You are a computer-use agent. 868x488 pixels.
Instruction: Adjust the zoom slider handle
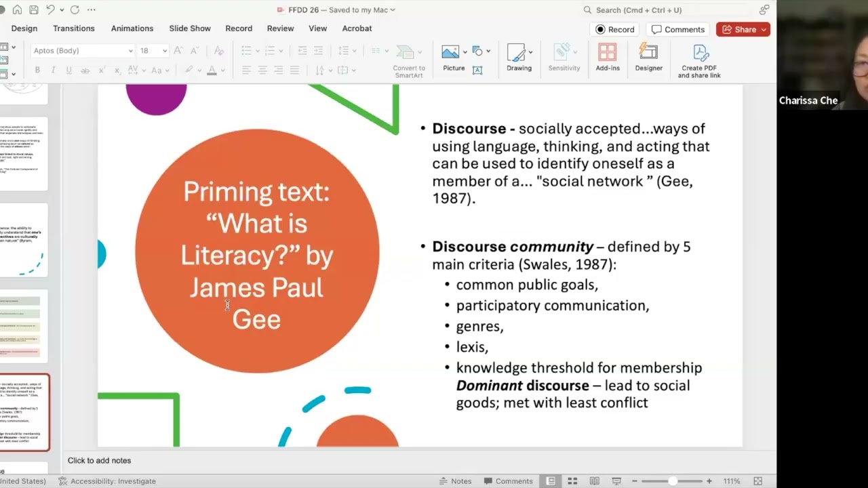coord(672,481)
